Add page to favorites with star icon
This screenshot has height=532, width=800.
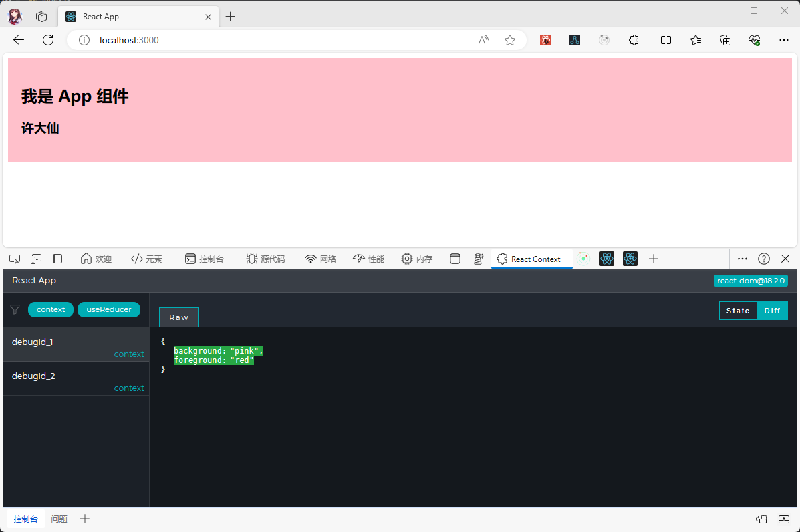click(x=510, y=40)
